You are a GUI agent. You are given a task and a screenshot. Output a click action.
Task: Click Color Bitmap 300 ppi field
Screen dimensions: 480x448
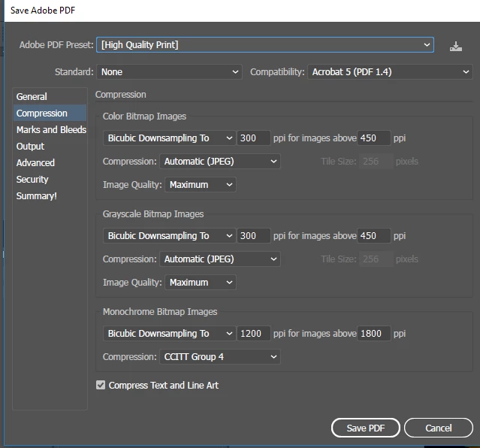click(253, 138)
